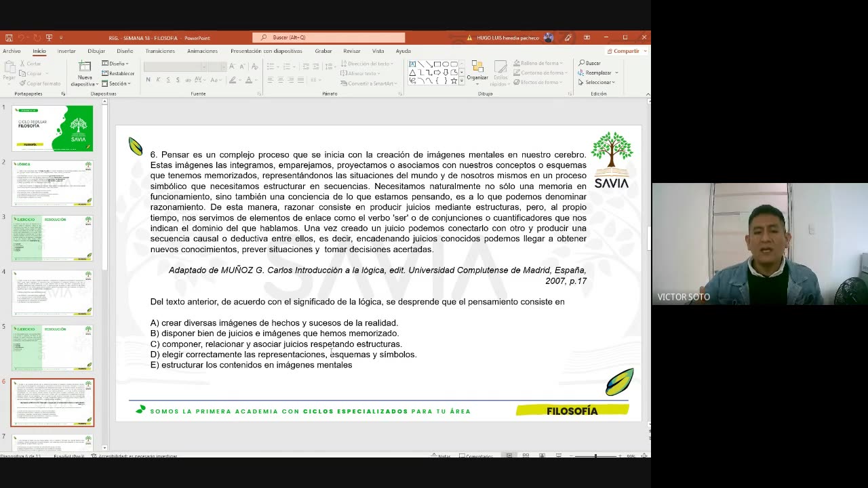Open the account profile picture of HUGO LUIS
868x488 pixels.
pos(548,38)
